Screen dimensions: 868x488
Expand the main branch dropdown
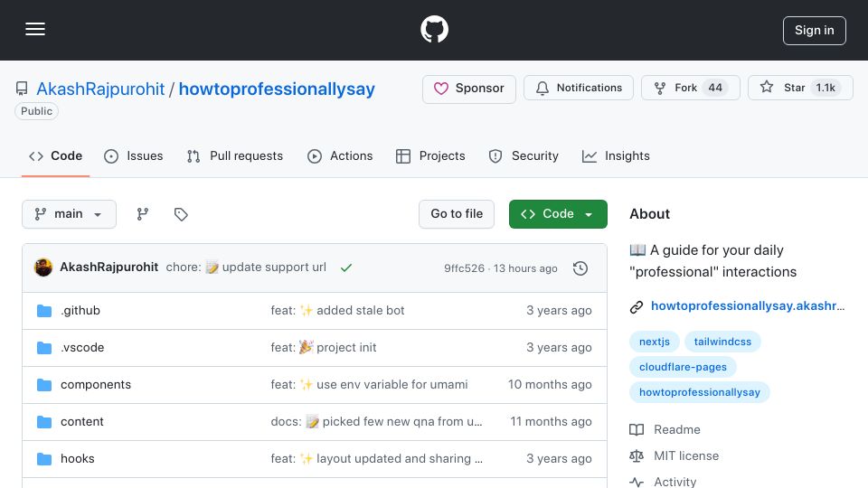tap(69, 214)
